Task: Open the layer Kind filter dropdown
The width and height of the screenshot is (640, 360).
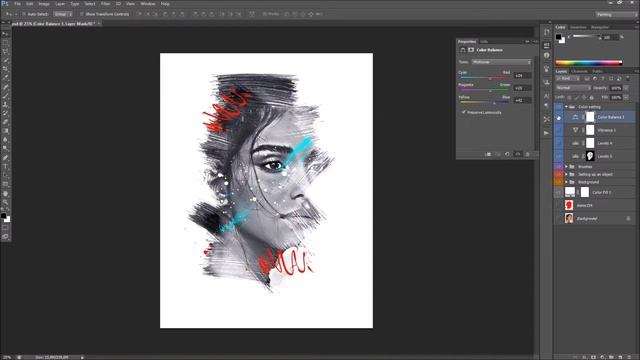Action: click(x=568, y=78)
